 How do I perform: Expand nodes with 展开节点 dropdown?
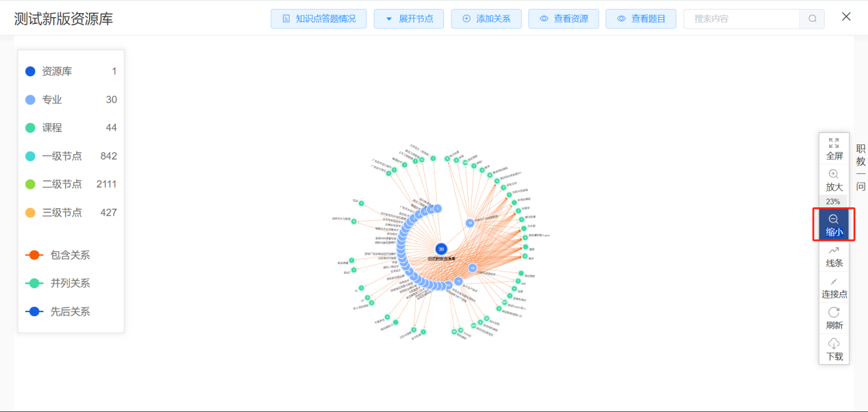[409, 19]
